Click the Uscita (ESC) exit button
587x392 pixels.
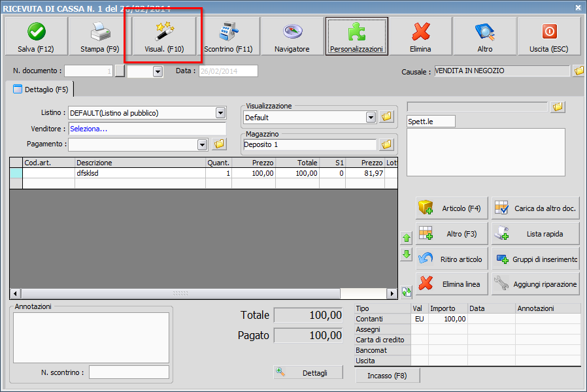click(549, 37)
